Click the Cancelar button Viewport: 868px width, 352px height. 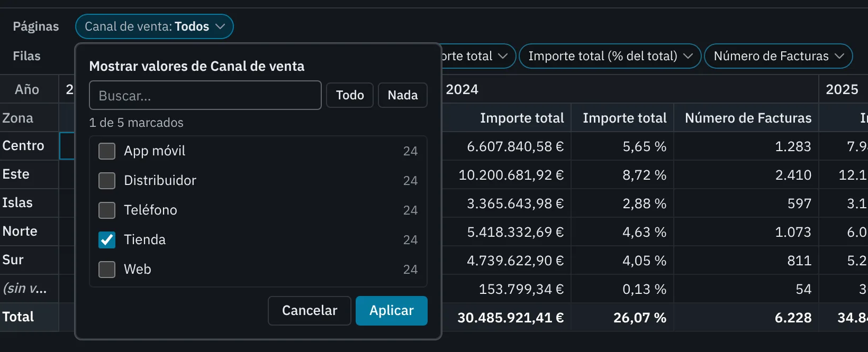pos(310,311)
